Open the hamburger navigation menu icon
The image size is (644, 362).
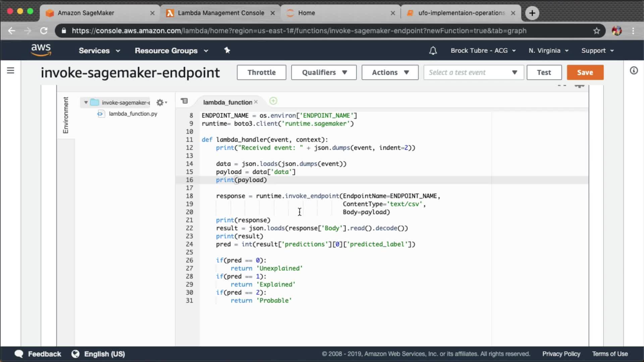(10, 70)
